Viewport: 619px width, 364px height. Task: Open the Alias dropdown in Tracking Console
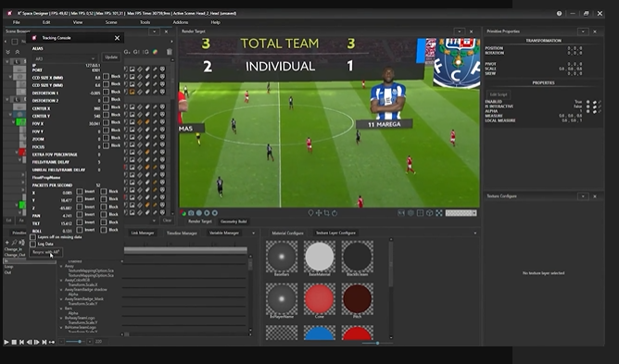click(65, 58)
